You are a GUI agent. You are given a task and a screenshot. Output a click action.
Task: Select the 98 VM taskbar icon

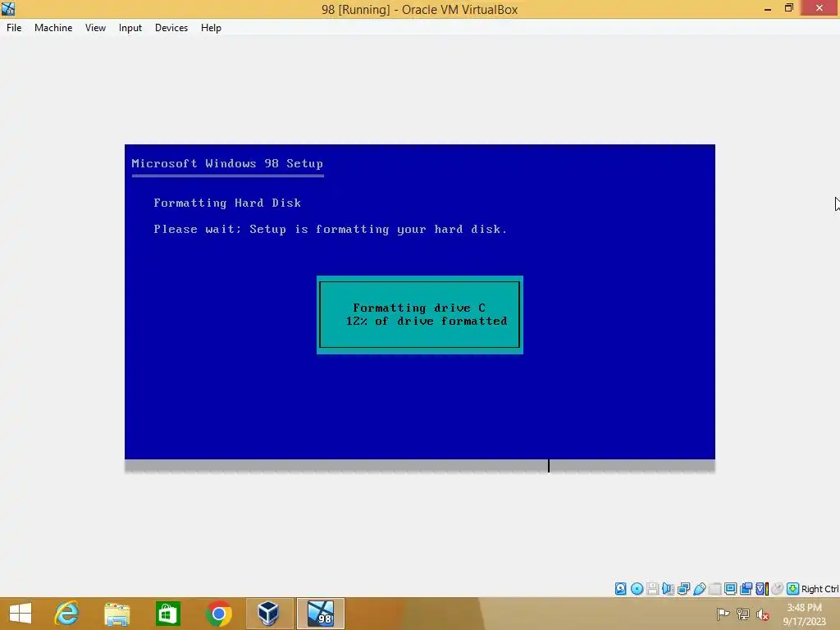[321, 614]
